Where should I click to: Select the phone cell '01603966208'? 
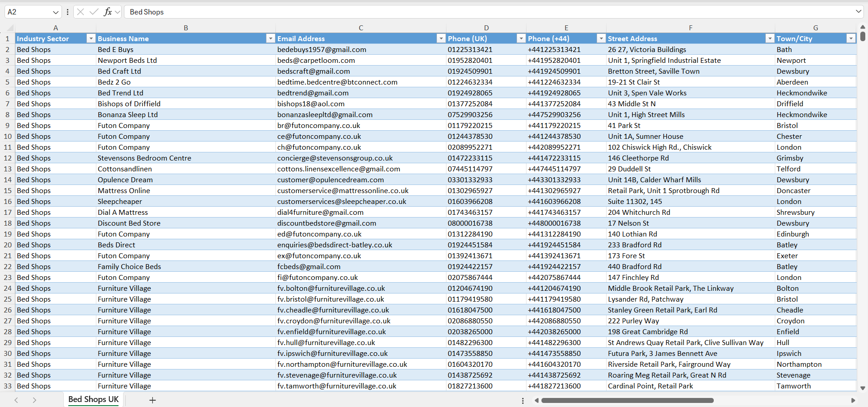pyautogui.click(x=486, y=201)
